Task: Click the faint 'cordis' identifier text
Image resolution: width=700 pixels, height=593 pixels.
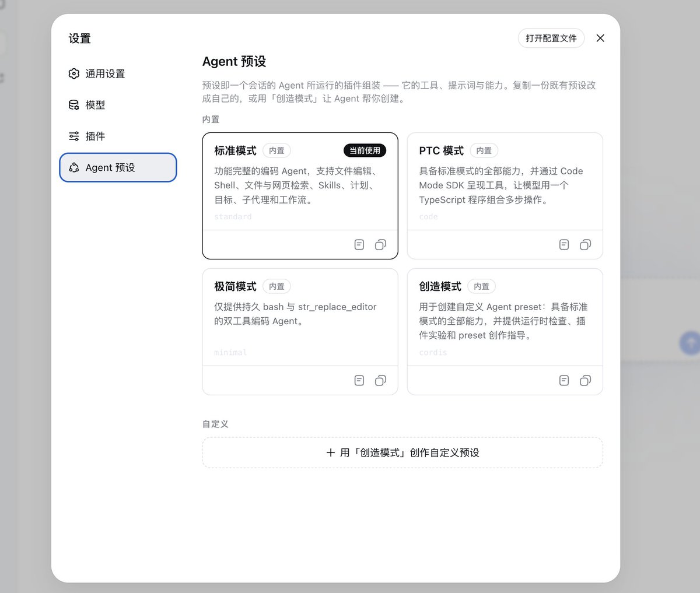Action: [x=433, y=352]
